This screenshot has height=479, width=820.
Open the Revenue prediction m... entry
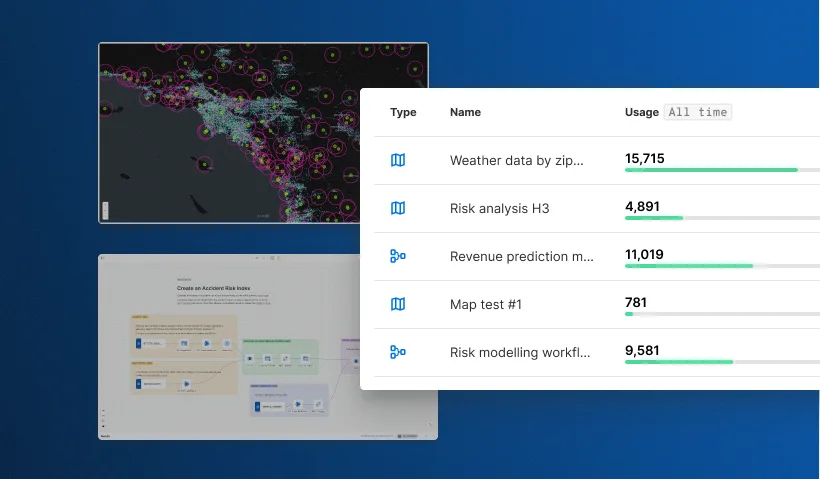(521, 256)
